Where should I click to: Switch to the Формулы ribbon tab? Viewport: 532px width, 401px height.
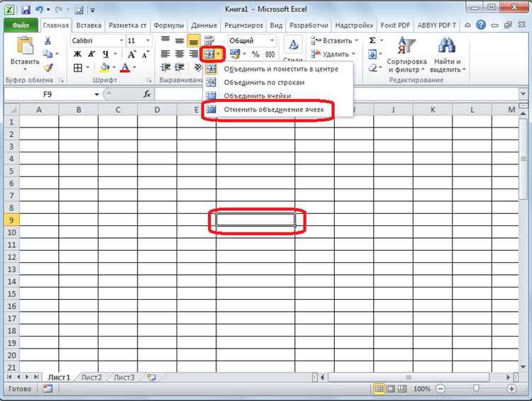pos(169,26)
